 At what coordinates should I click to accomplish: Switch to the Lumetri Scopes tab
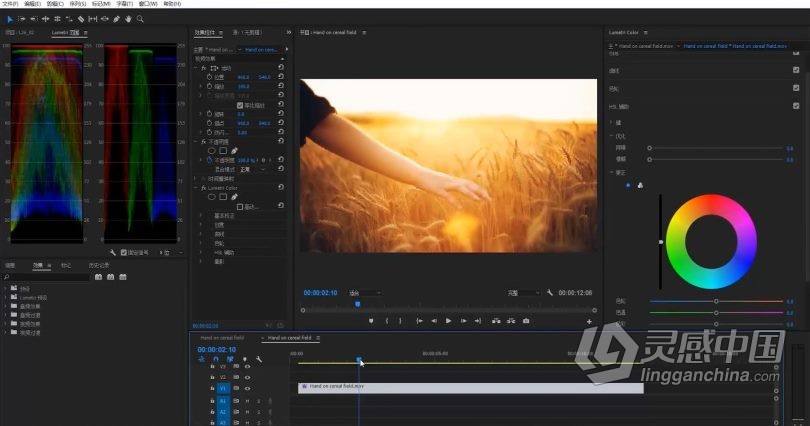coord(66,33)
